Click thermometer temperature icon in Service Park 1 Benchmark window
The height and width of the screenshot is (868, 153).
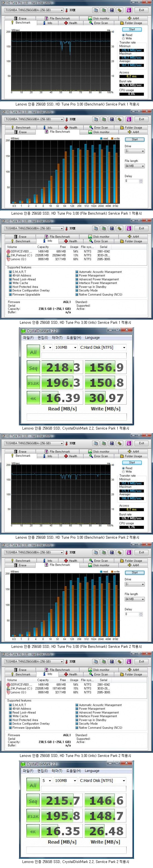pos(66,11)
